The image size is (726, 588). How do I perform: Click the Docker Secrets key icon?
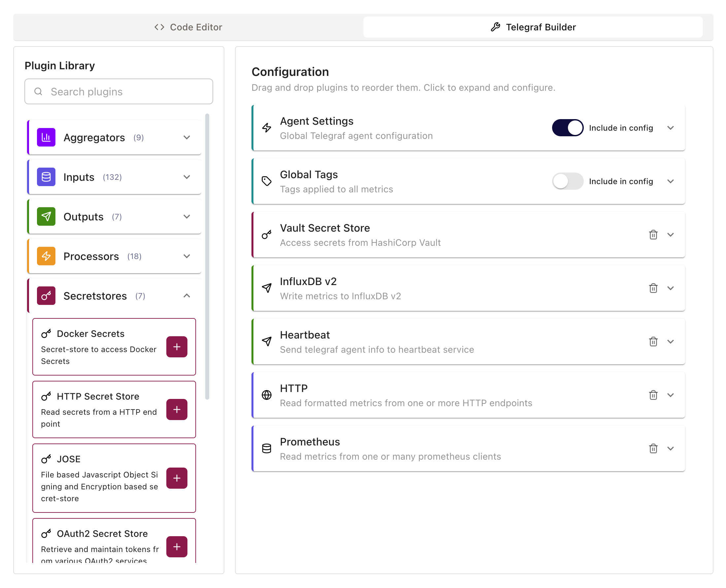click(x=46, y=334)
